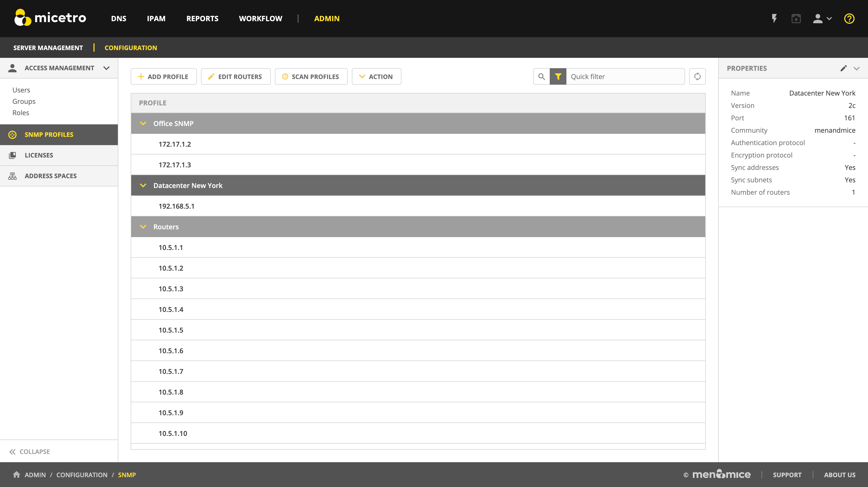Click the micetro logo icon
This screenshot has height=487, width=868.
(x=22, y=18)
